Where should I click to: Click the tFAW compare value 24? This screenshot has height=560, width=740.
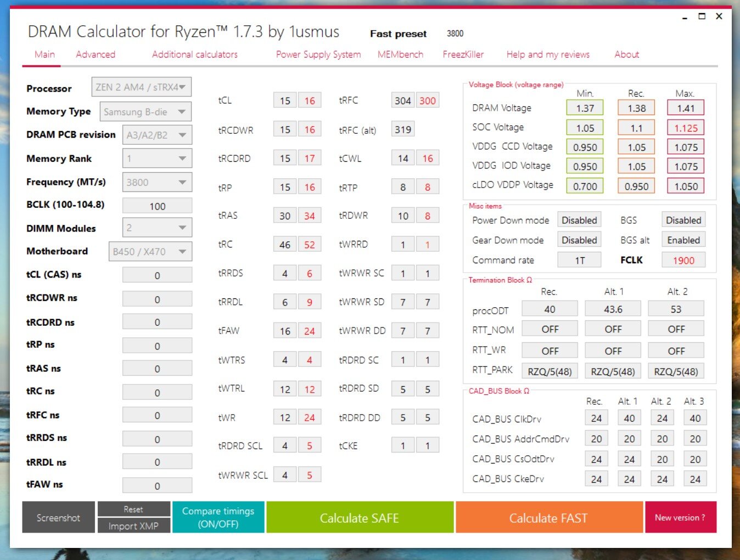[x=310, y=331]
